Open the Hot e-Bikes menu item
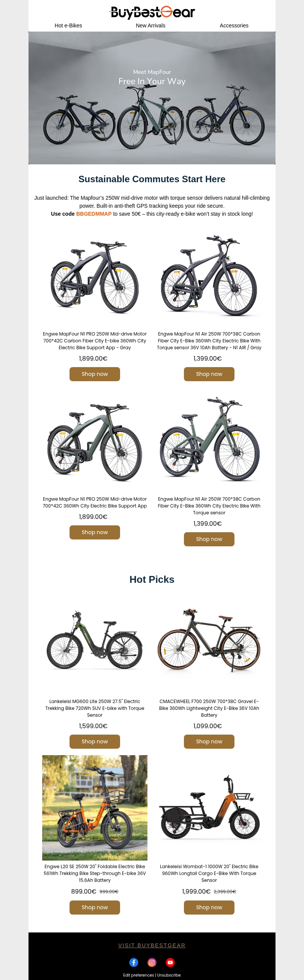The width and height of the screenshot is (304, 980). point(68,25)
